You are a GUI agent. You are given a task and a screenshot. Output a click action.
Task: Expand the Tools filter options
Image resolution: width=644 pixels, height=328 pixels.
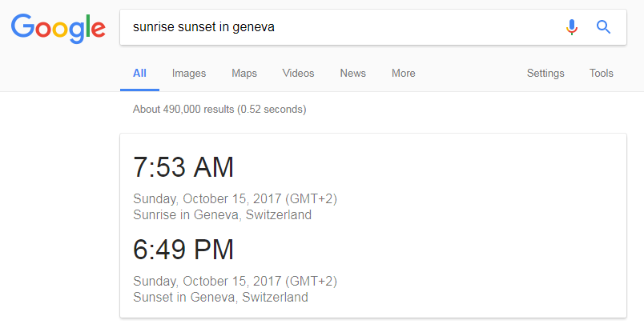click(602, 74)
